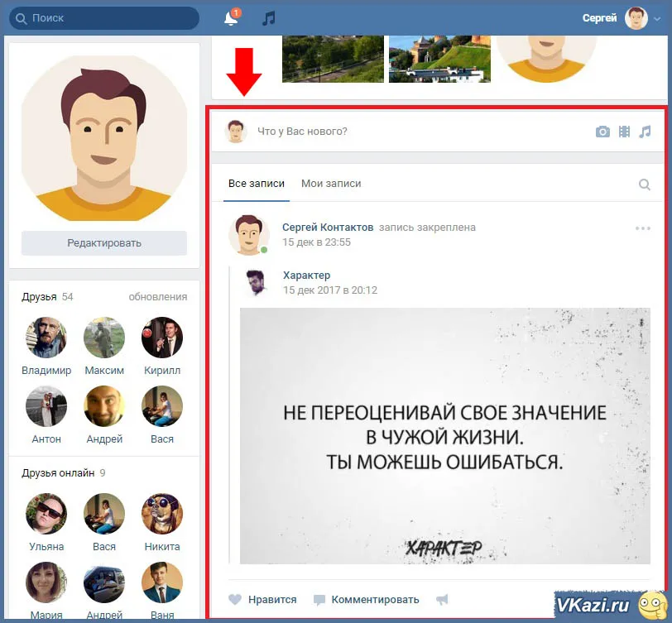Search wall posts with magnifier icon
This screenshot has height=623, width=672.
click(x=645, y=185)
